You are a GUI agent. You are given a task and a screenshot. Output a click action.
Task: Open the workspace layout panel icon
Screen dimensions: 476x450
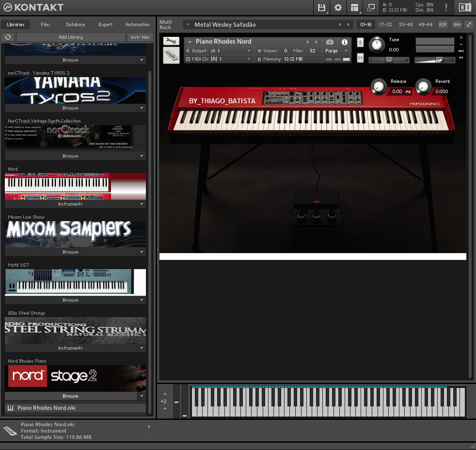tap(354, 7)
